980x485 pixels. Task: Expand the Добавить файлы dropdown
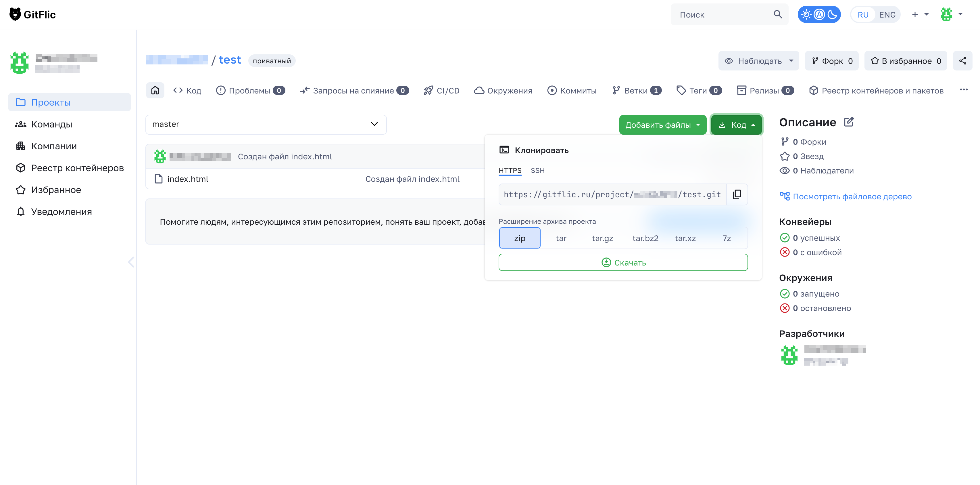pos(662,125)
